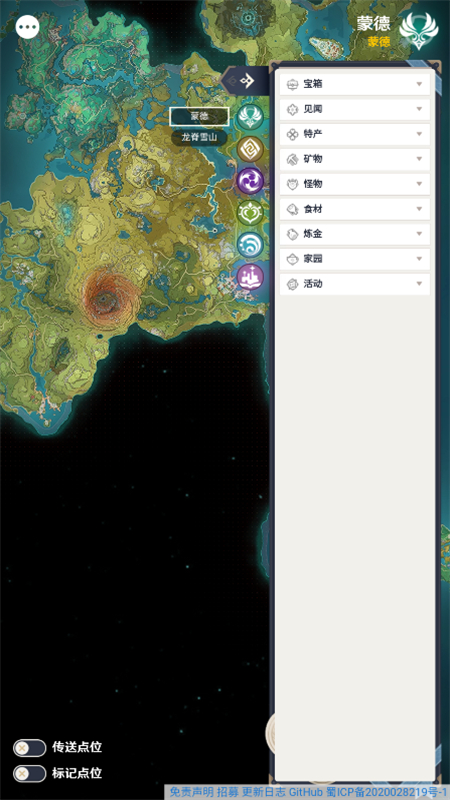Screen dimensions: 450x800
Task: Click the flower icon beside 特产
Action: pos(292,134)
